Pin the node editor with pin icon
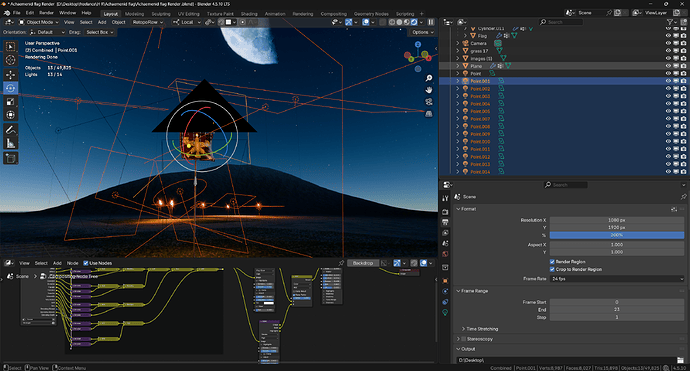 [341, 263]
